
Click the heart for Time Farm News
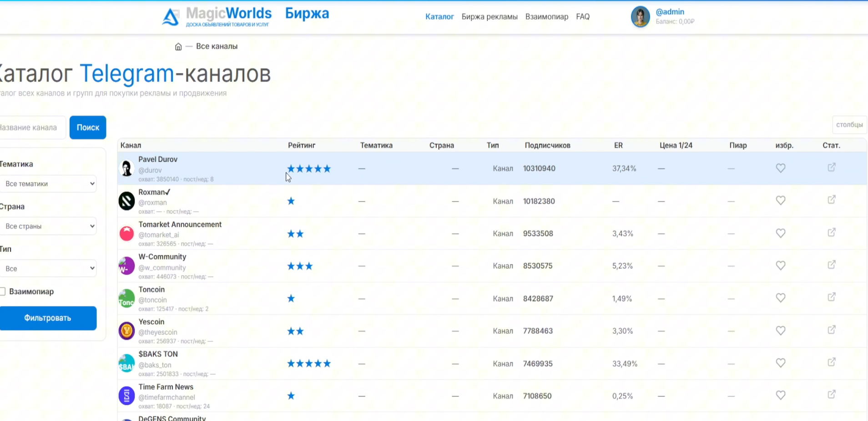coord(781,396)
